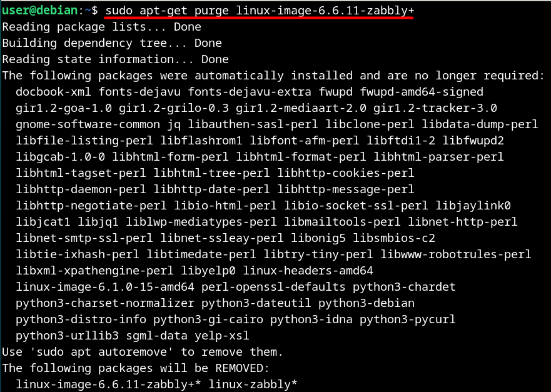Click the yelp-xsl package name
Viewport: 551px width, 392px height.
point(222,336)
